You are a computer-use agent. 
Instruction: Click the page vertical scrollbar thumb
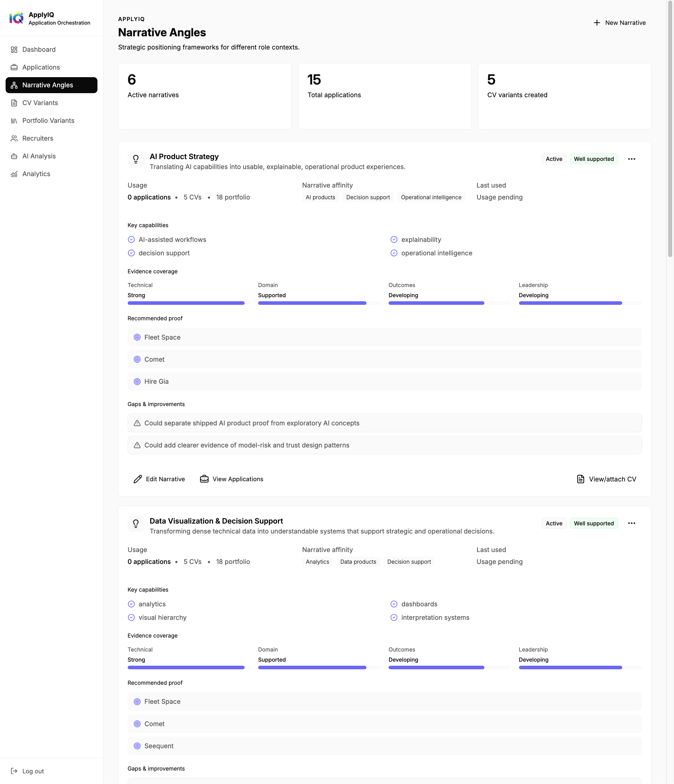pos(670,129)
